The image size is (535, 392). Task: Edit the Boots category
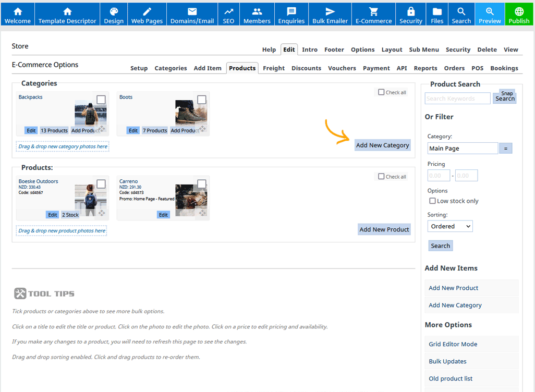133,130
